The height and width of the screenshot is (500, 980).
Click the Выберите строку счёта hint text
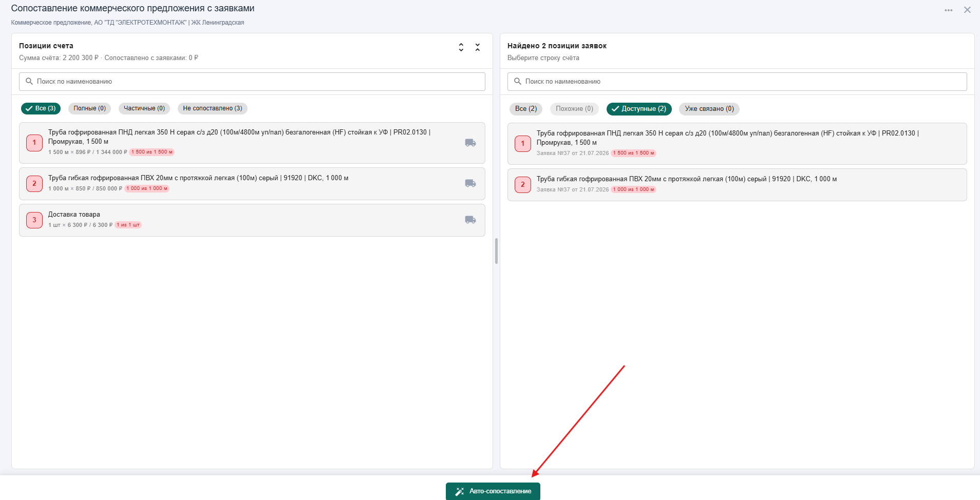[543, 58]
